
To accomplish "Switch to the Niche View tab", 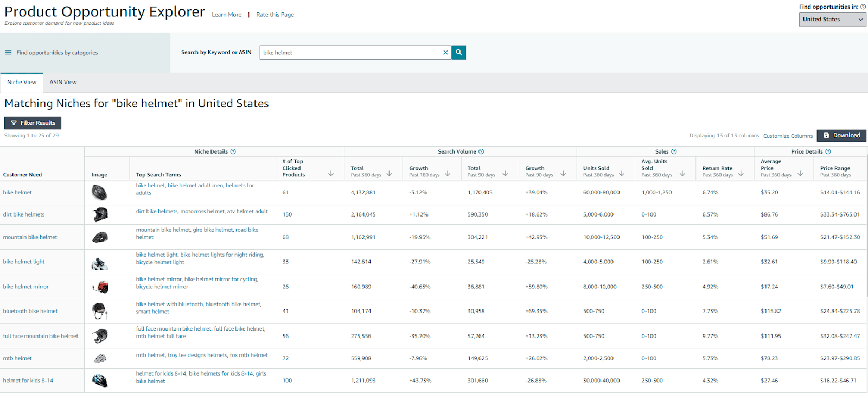I will (22, 83).
